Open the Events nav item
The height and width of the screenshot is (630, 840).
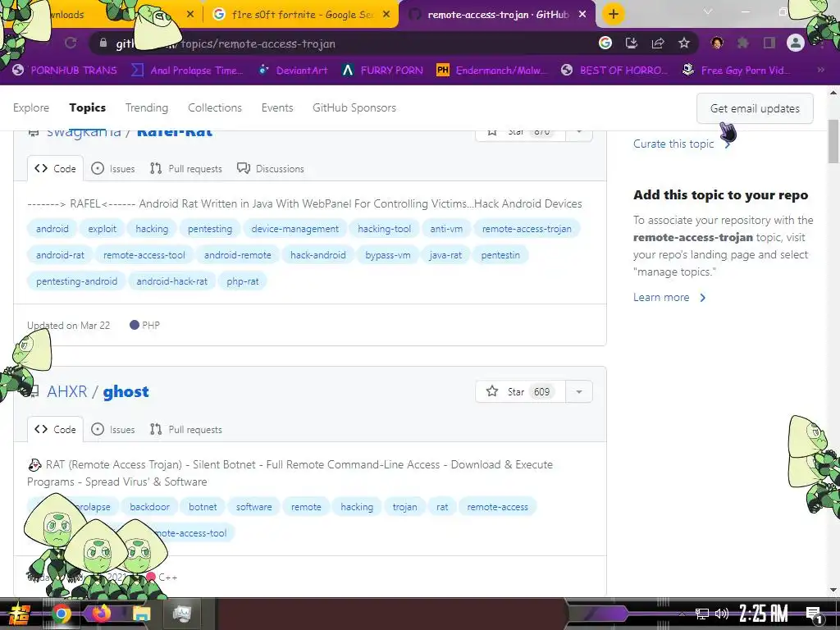point(277,107)
